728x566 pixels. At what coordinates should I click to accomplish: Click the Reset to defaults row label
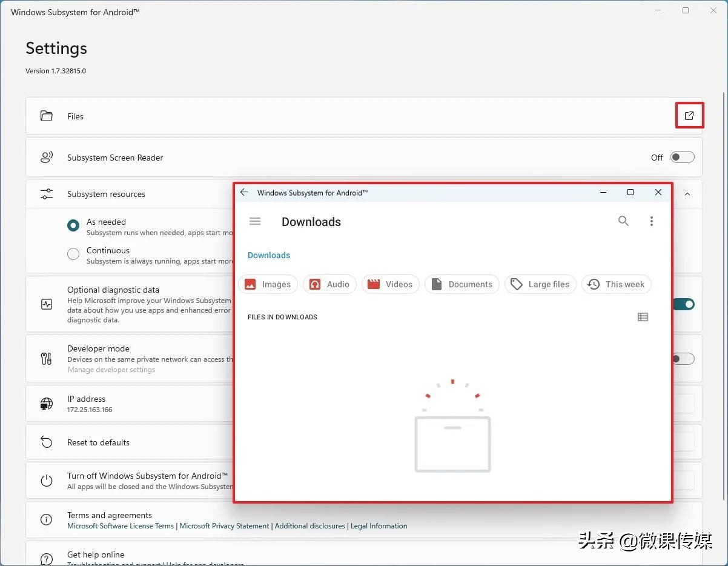(98, 442)
